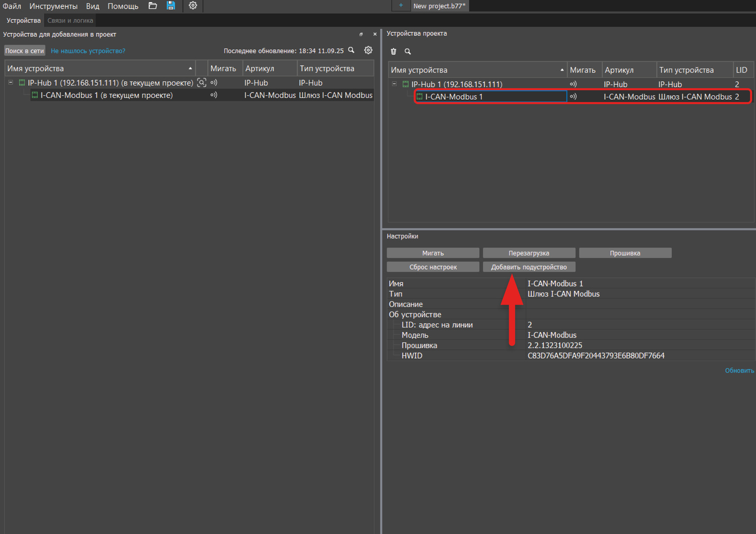This screenshot has height=534, width=756.
Task: Click the search icon in project devices panel
Action: [408, 51]
